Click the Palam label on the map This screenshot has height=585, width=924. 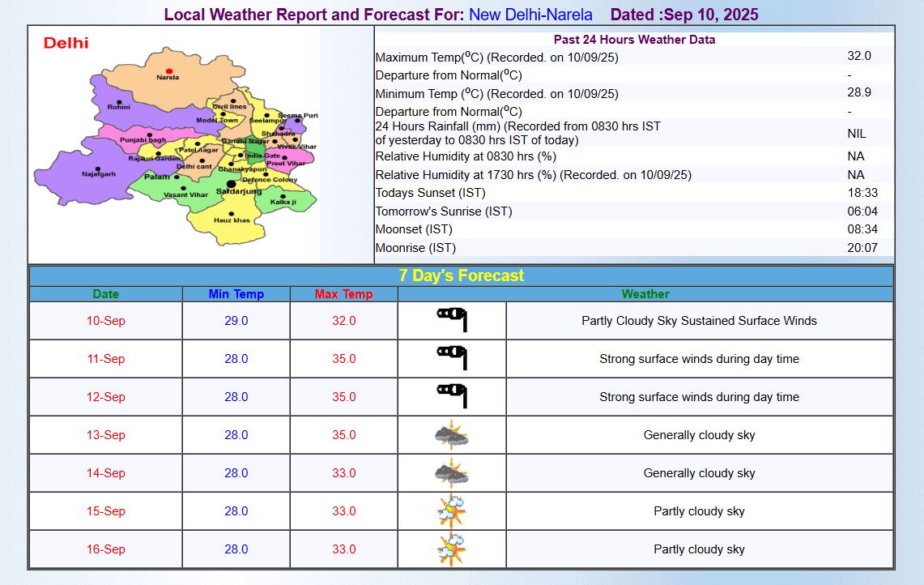coord(157,177)
